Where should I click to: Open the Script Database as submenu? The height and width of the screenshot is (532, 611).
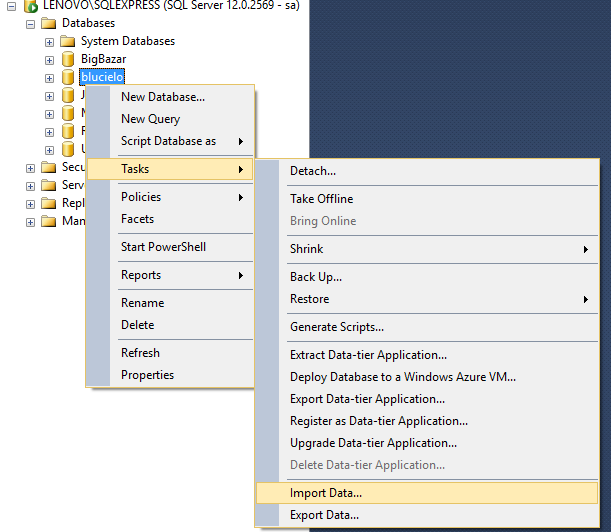pos(170,141)
